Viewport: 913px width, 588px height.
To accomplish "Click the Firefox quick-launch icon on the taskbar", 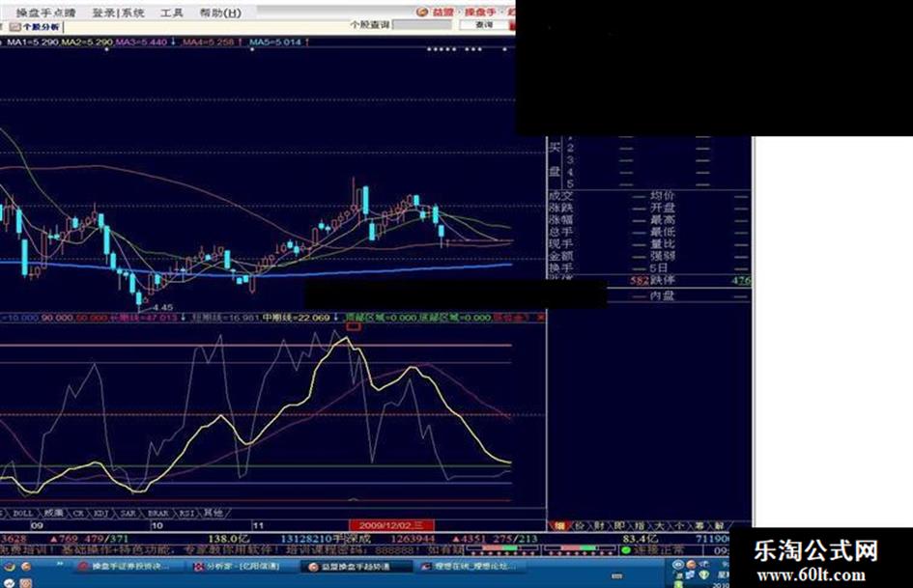I will [x=26, y=567].
